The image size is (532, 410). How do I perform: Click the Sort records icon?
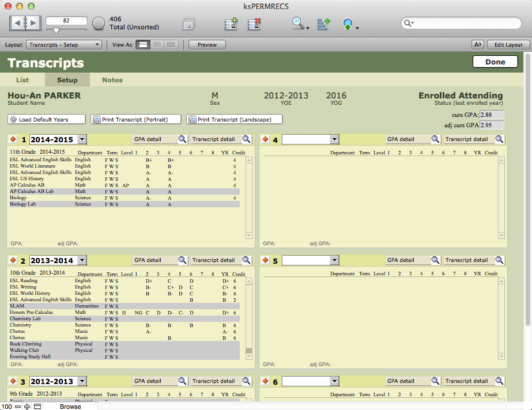click(324, 24)
